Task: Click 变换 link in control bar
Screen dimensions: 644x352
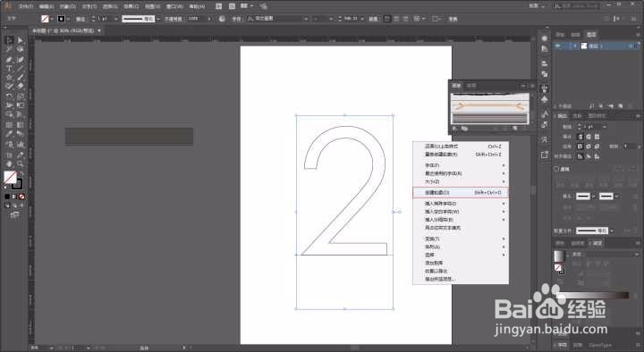Action: (x=453, y=19)
